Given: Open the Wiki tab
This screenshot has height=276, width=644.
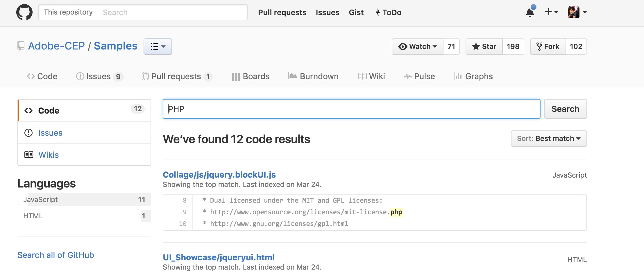Looking at the screenshot, I should click(x=371, y=76).
